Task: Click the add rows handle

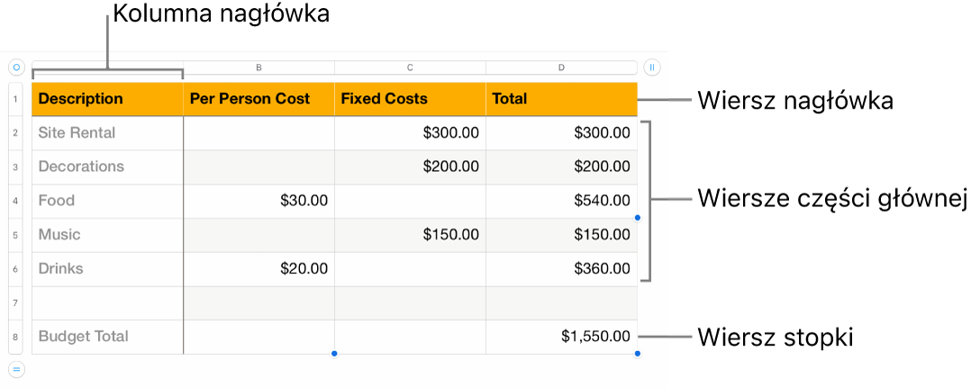Action: 16,367
